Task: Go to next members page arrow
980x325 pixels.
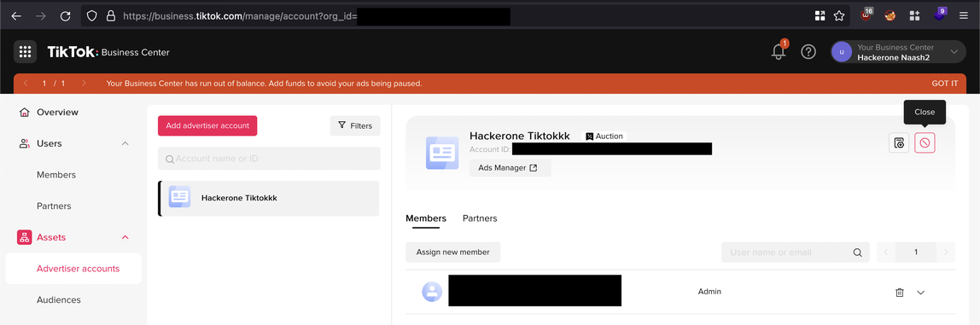Action: coord(946,252)
